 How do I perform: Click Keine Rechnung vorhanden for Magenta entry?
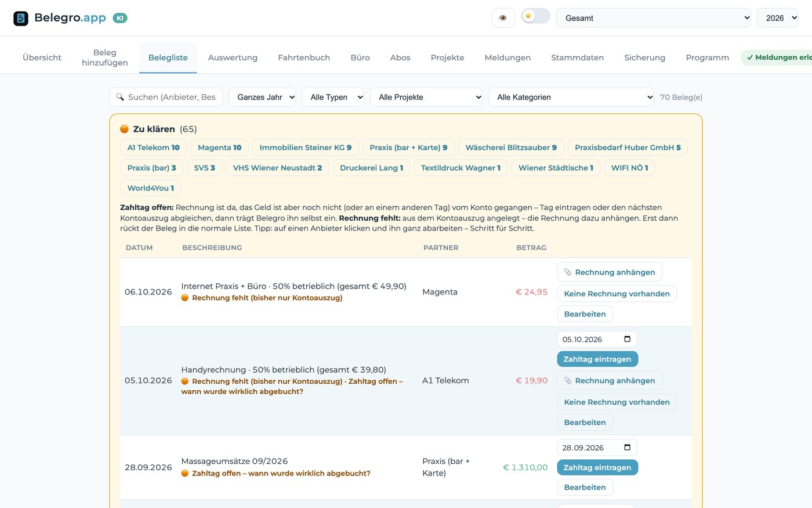pyautogui.click(x=617, y=294)
